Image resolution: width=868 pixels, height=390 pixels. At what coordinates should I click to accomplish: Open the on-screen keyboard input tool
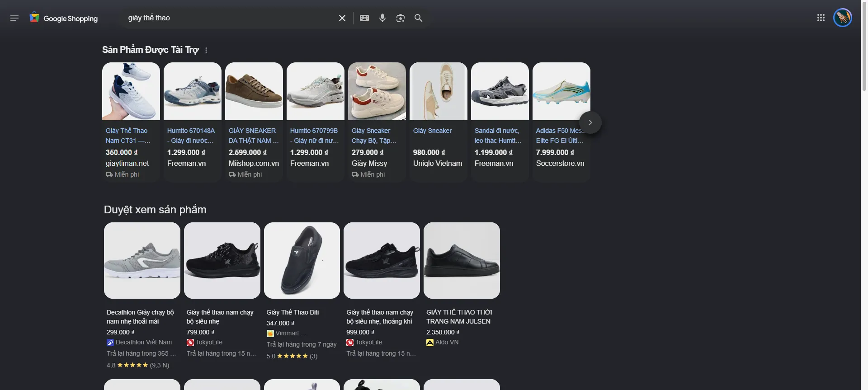364,18
